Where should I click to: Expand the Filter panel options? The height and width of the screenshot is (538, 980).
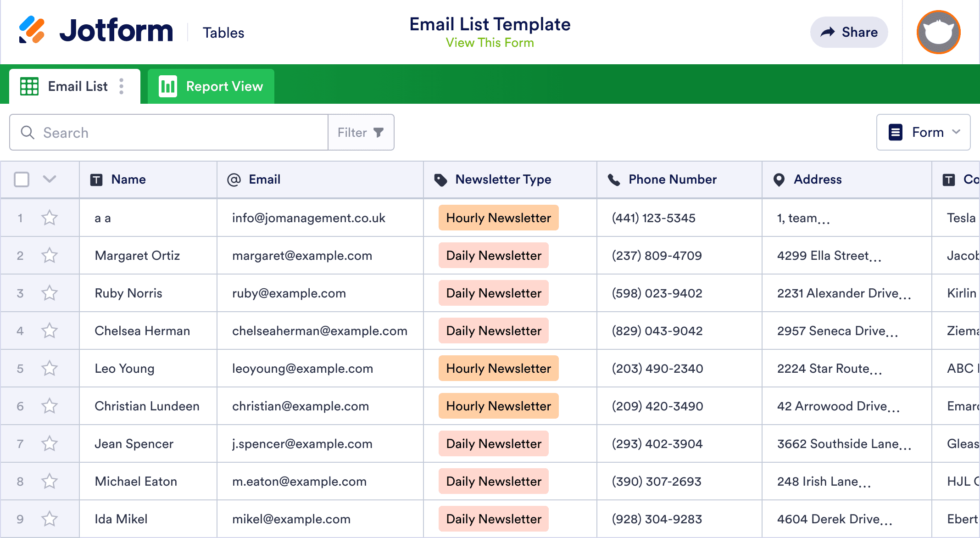[361, 132]
